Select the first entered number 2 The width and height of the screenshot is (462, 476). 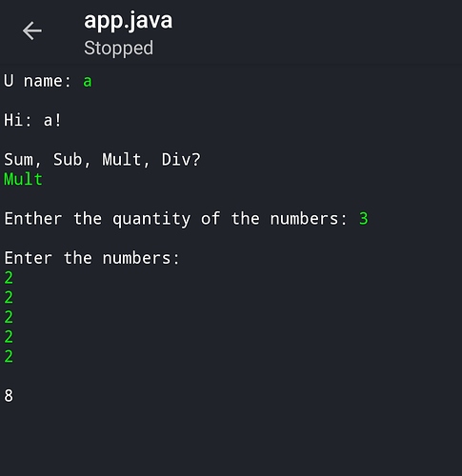(x=9, y=278)
